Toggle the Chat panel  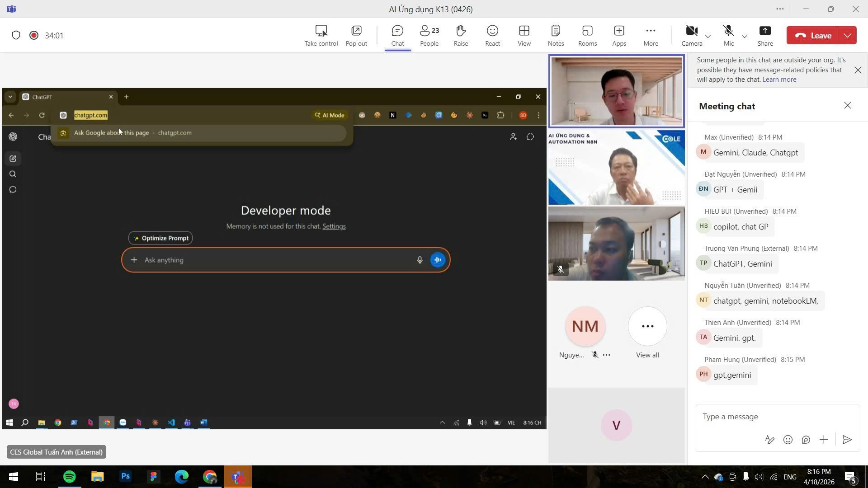pyautogui.click(x=397, y=35)
